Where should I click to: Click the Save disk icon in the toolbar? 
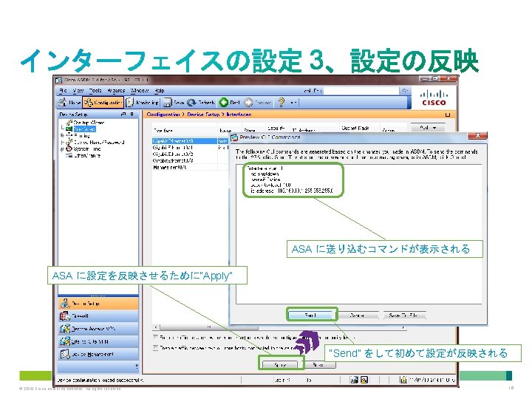click(168, 102)
